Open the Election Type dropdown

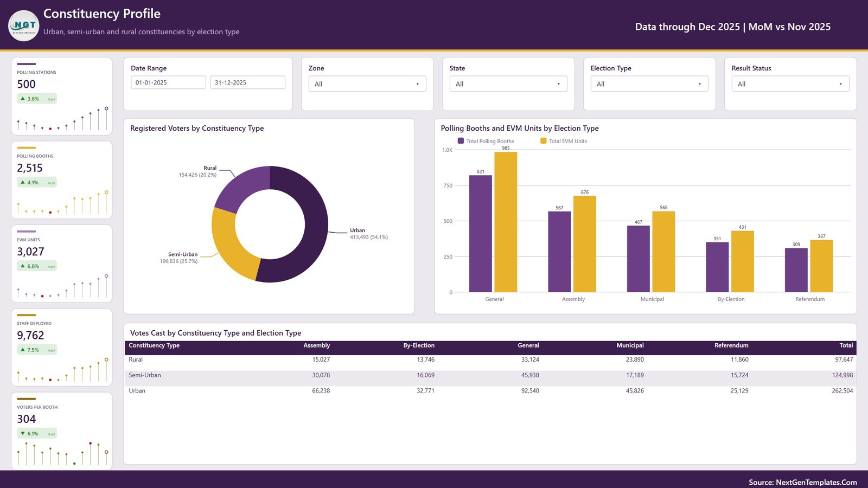point(649,84)
